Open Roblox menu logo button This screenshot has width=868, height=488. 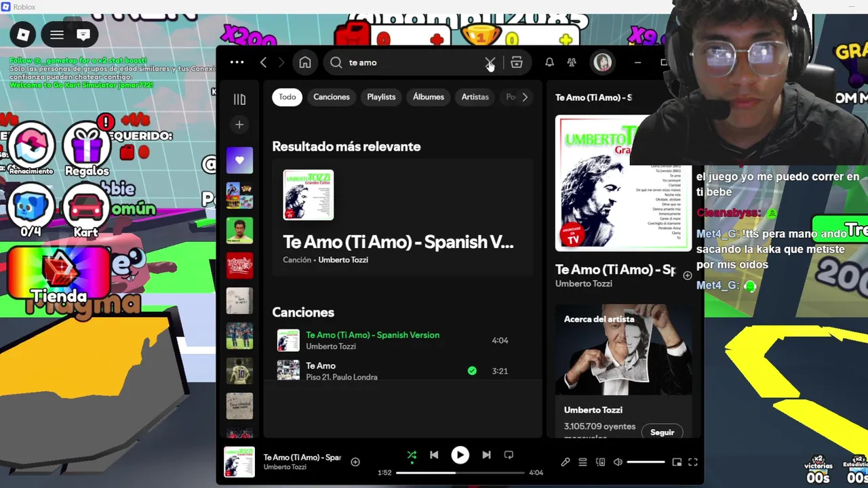24,35
